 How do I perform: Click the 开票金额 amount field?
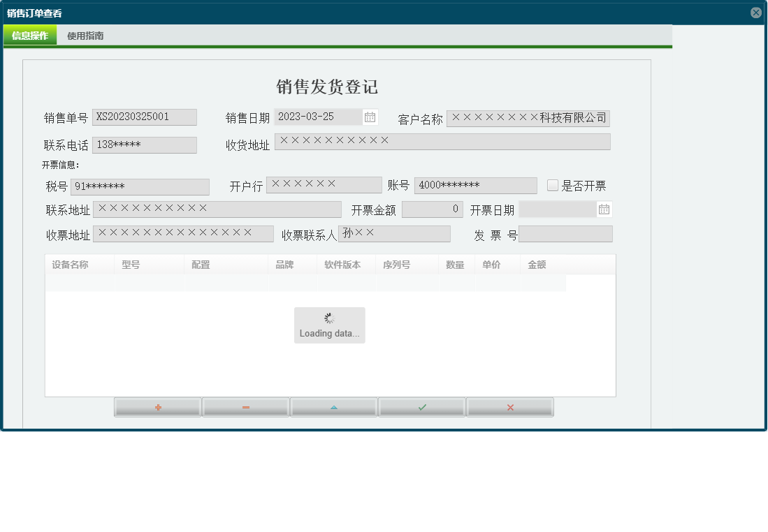coord(432,209)
